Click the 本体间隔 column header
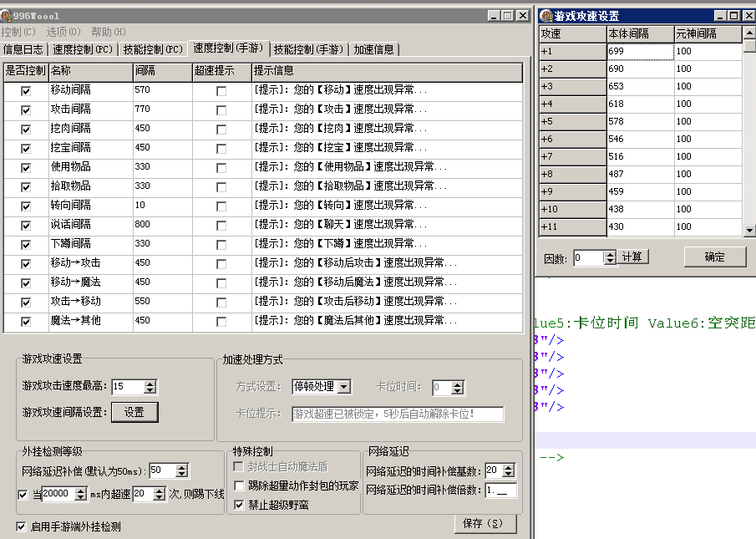Screen dimensions: 756x539 [640, 33]
